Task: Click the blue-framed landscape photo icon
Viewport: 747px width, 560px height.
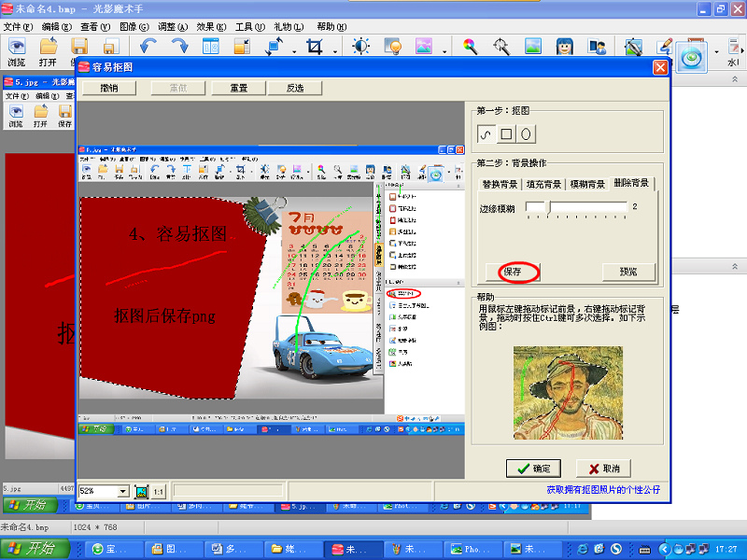Action: 533,46
